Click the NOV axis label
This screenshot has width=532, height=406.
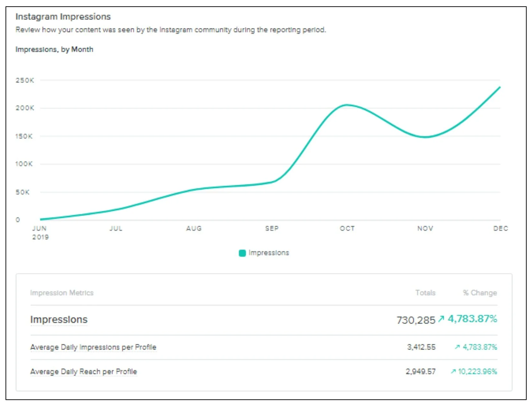[425, 228]
